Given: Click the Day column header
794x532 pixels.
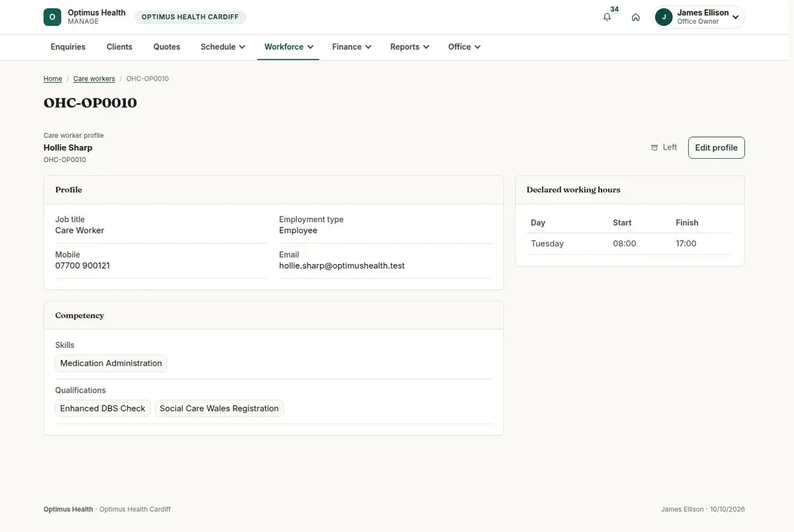Looking at the screenshot, I should click(x=538, y=223).
